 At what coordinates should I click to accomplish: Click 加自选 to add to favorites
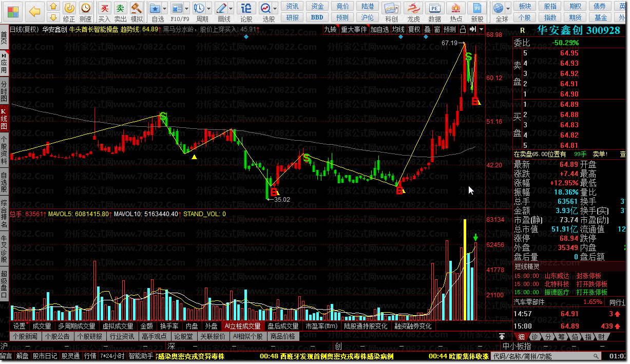coord(380,29)
